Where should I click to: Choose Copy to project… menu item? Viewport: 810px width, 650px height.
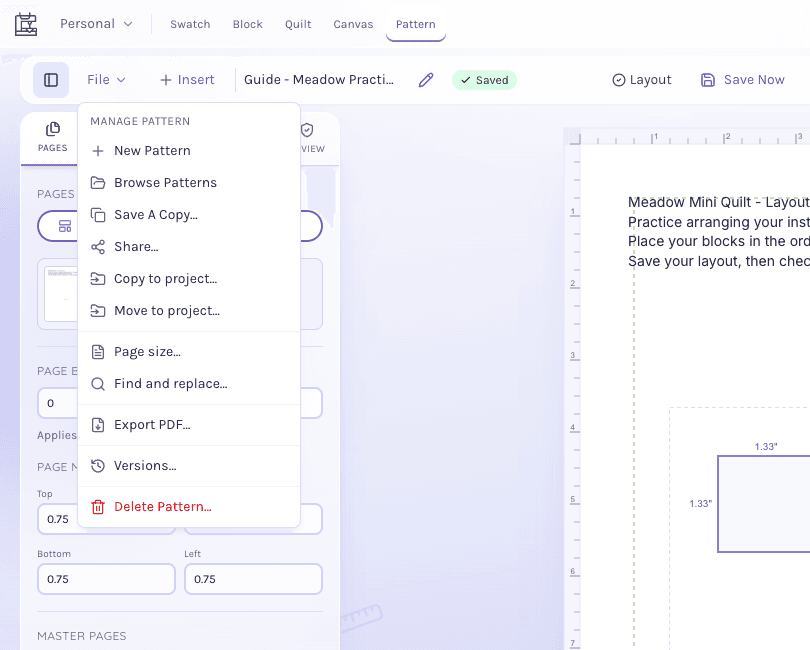(x=189, y=278)
